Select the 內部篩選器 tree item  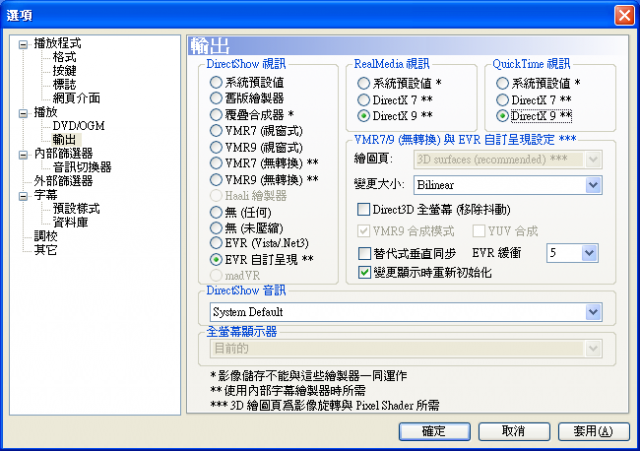pos(63,153)
